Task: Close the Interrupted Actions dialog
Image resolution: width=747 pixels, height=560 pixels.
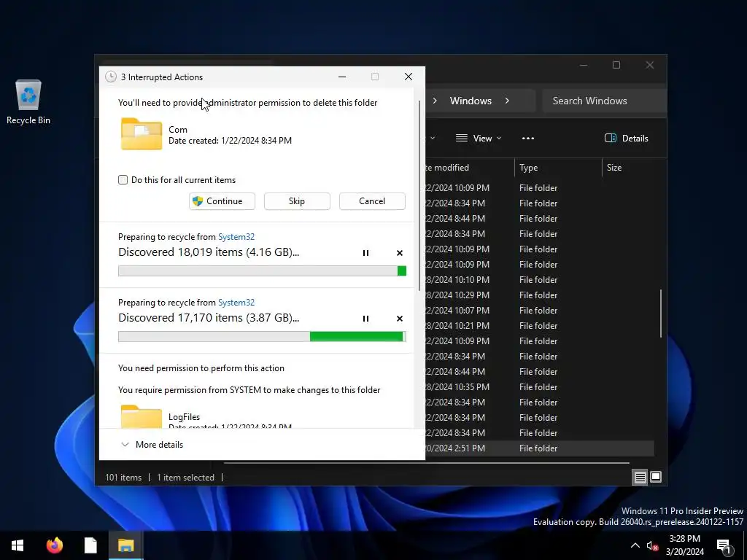Action: point(409,77)
